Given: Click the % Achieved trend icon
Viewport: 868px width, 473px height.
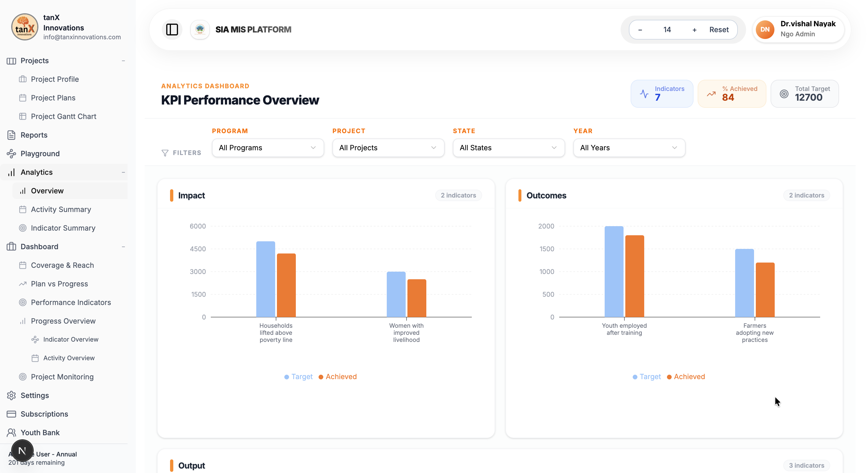Looking at the screenshot, I should coord(711,94).
